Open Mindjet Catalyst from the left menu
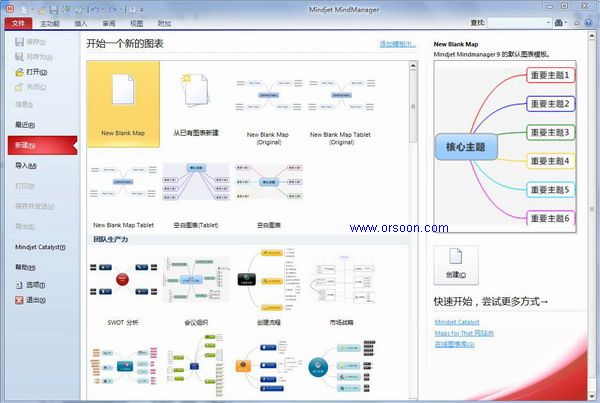The image size is (600, 403). tap(40, 247)
